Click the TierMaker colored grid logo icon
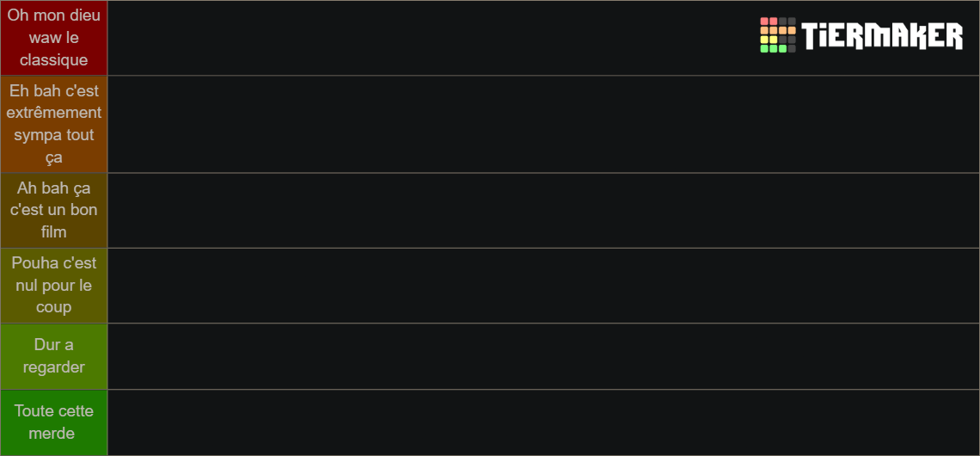 tap(777, 35)
